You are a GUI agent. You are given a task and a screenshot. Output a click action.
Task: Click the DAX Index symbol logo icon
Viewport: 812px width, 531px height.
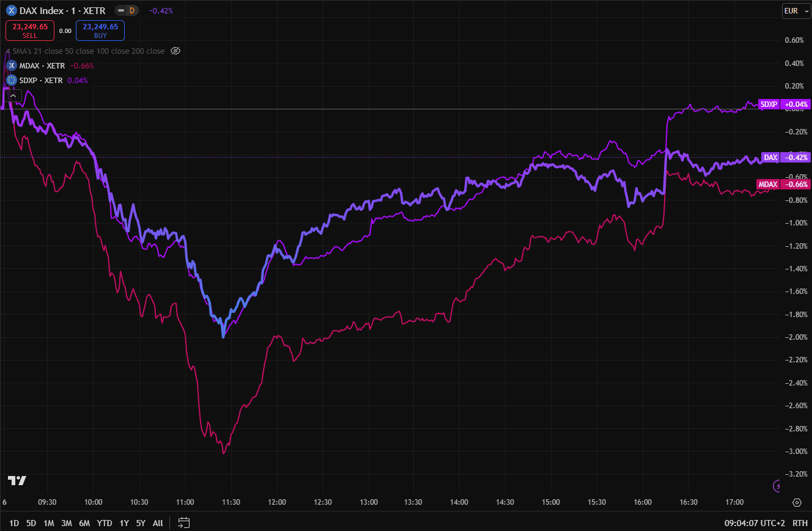pyautogui.click(x=11, y=10)
